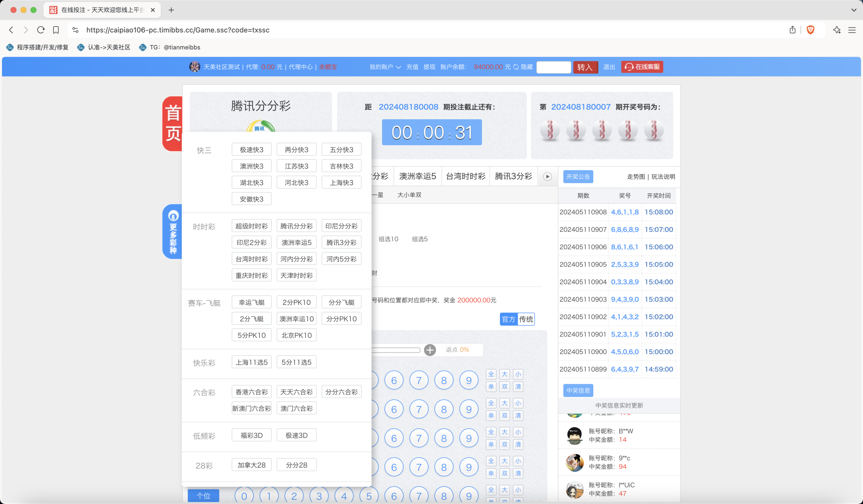
Task: Click winner entry B**W
Action: click(619, 435)
